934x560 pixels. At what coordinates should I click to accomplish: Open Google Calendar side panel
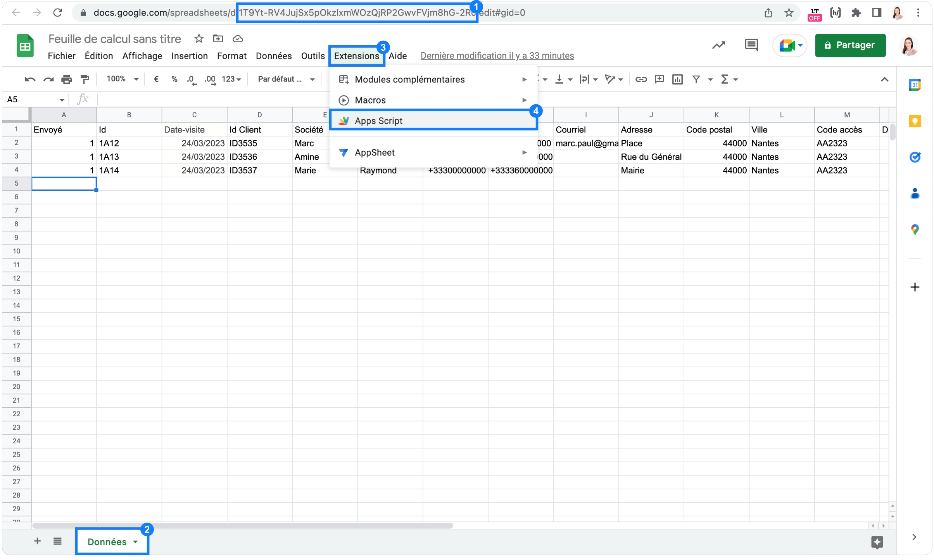[x=915, y=85]
